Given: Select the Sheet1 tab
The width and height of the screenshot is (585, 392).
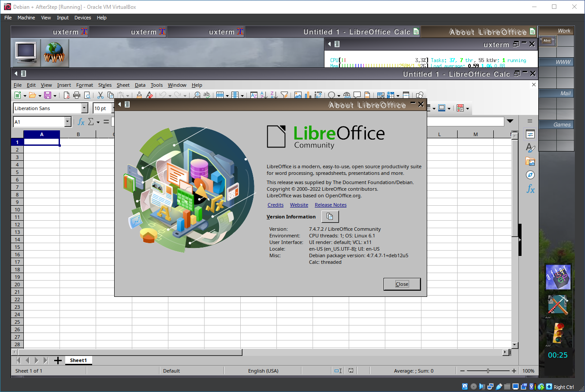Looking at the screenshot, I should point(78,360).
